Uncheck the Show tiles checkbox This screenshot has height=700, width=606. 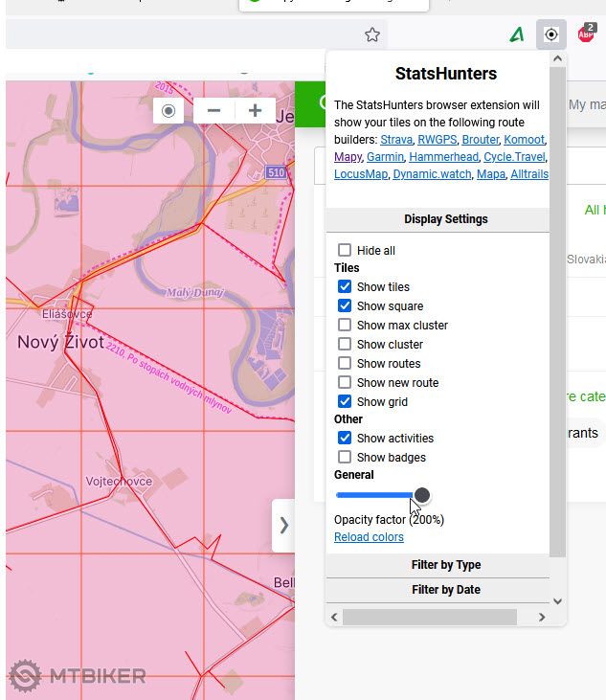[x=345, y=286]
